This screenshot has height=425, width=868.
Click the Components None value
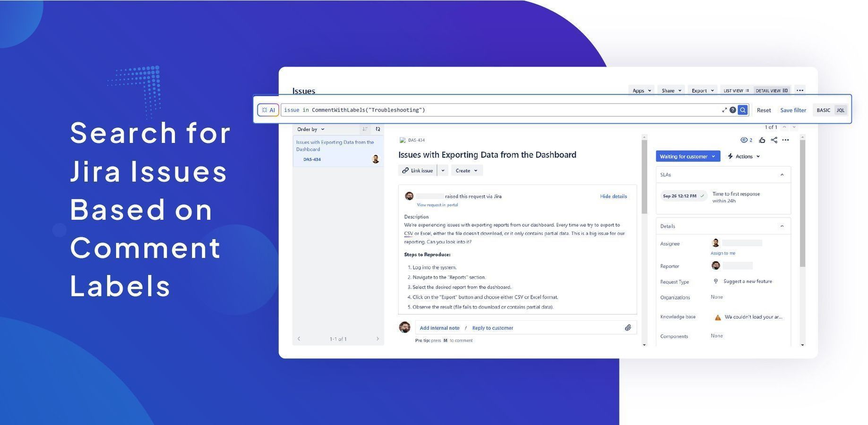tap(717, 336)
